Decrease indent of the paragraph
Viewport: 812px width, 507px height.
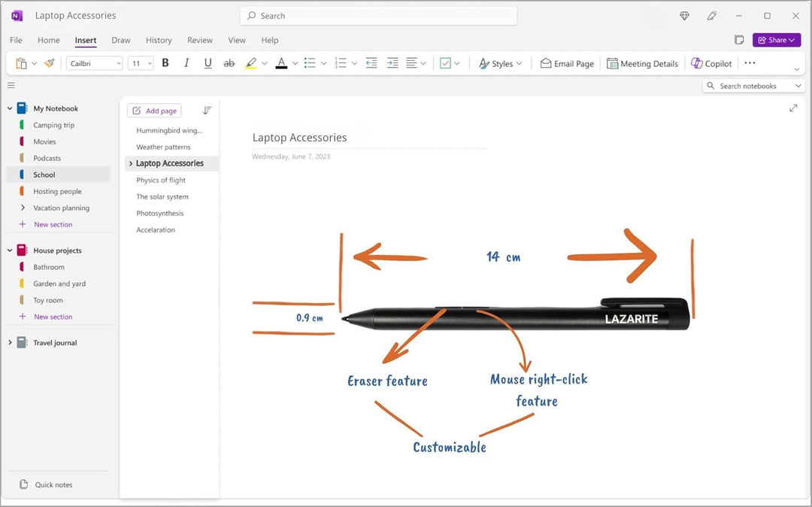pos(371,64)
